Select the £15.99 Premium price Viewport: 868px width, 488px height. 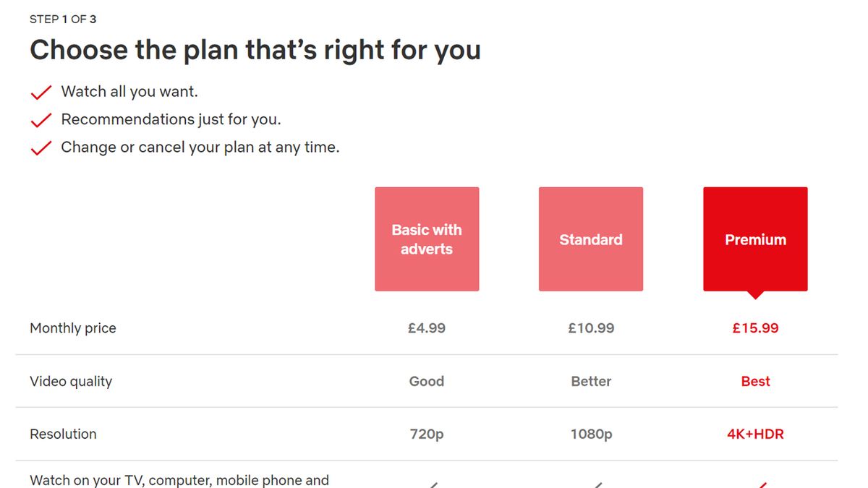[755, 328]
